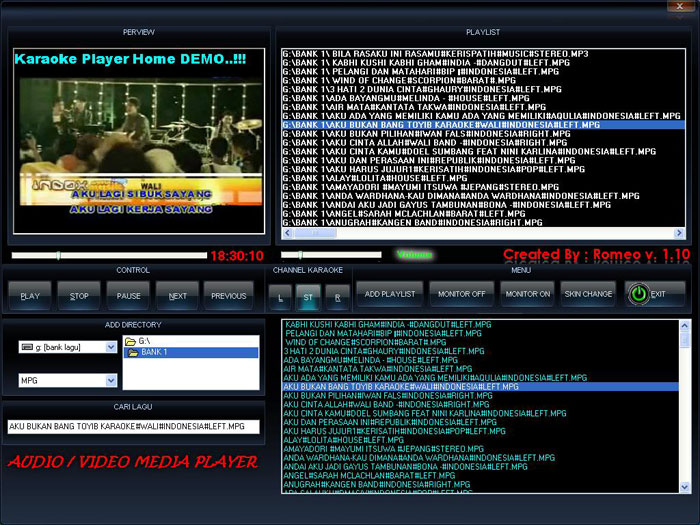
Task: Click the karaoke video preview
Action: click(x=139, y=141)
